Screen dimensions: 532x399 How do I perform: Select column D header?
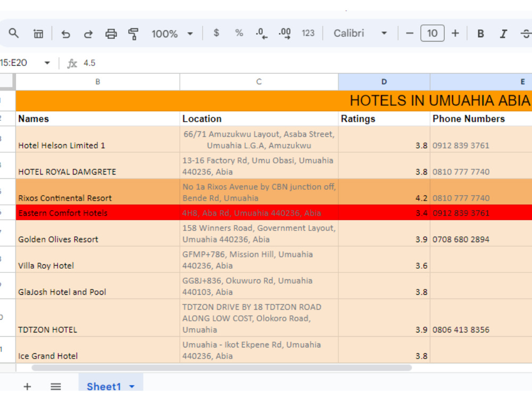(x=384, y=82)
